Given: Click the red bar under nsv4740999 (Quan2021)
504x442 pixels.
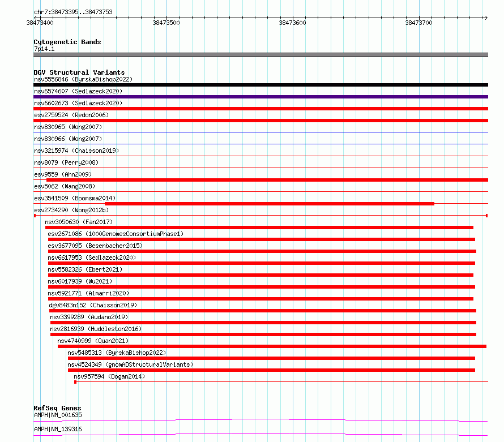Looking at the screenshot, I should [x=272, y=346].
